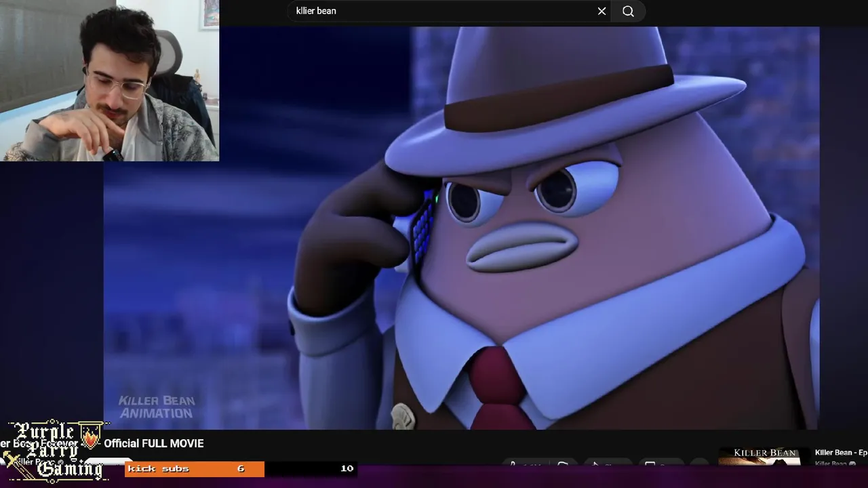Open the 'Killer Bean - Ep' recommended video title

coord(841,453)
